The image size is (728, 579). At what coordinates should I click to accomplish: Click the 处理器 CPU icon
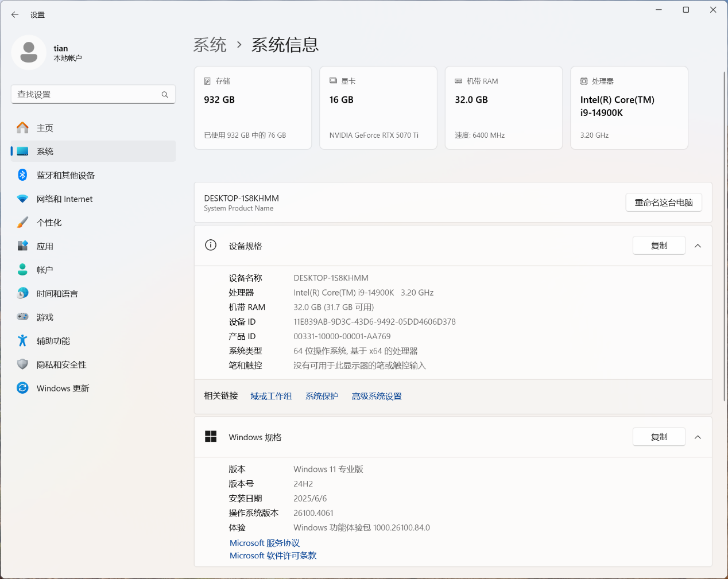(x=584, y=81)
